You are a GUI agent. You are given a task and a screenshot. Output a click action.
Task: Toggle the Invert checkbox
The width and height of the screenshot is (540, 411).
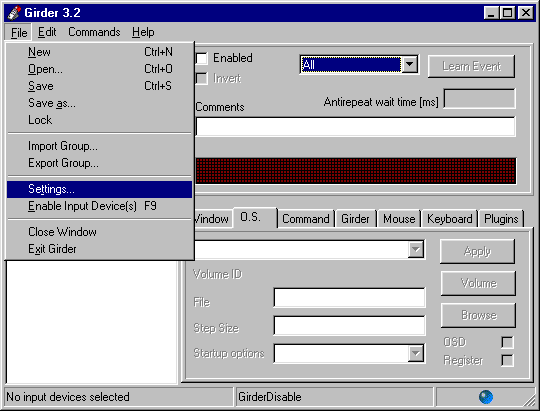click(202, 79)
